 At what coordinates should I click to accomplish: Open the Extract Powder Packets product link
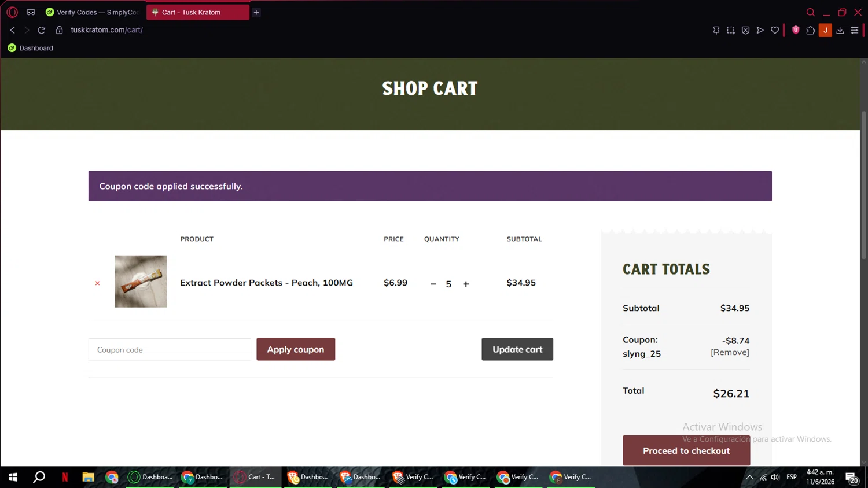click(x=267, y=283)
